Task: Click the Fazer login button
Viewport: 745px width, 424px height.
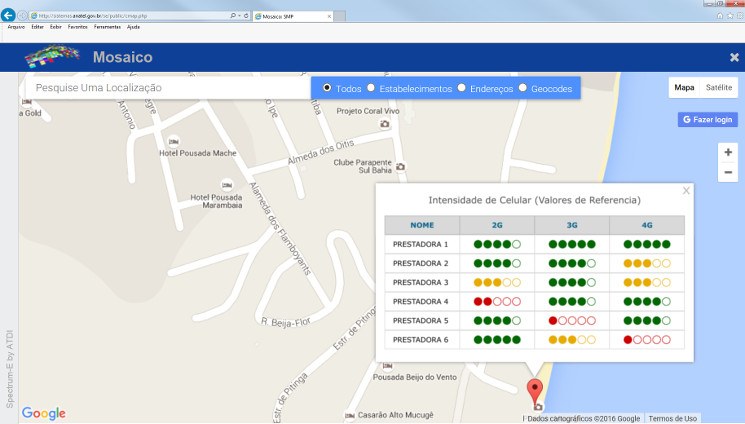Action: (707, 119)
